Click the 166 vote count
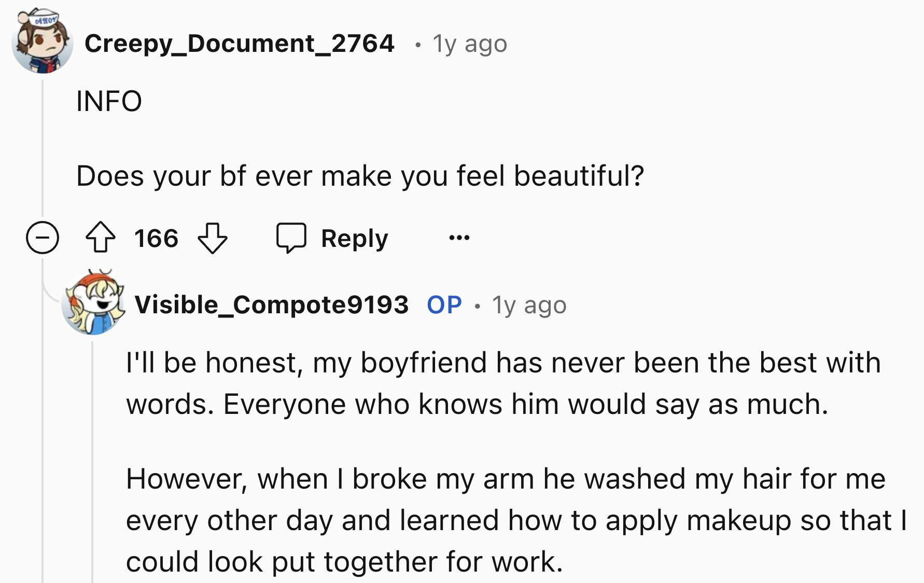This screenshot has height=583, width=924. [x=156, y=239]
